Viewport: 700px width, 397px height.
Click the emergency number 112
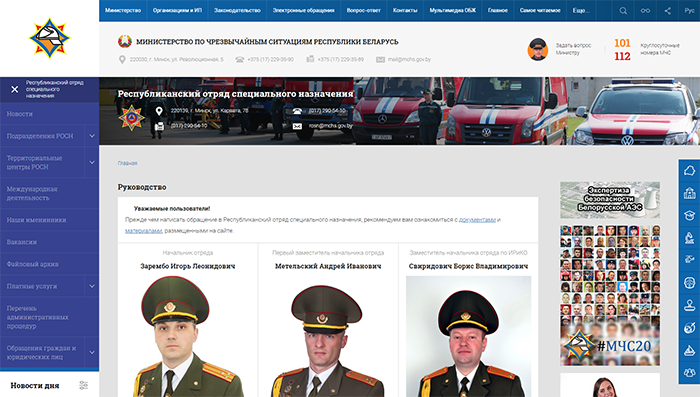click(x=622, y=56)
